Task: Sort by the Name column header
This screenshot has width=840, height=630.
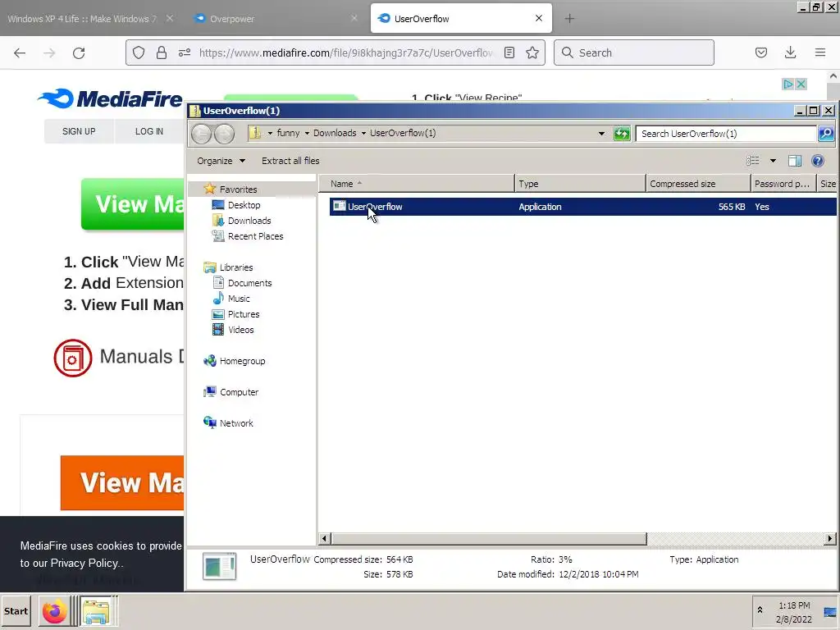Action: (416, 184)
